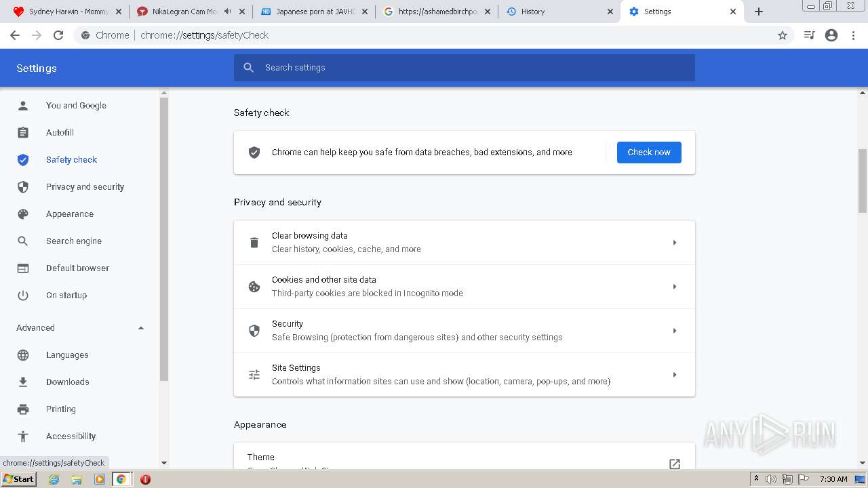This screenshot has width=868, height=488.
Task: Open On startup settings
Action: 66,296
